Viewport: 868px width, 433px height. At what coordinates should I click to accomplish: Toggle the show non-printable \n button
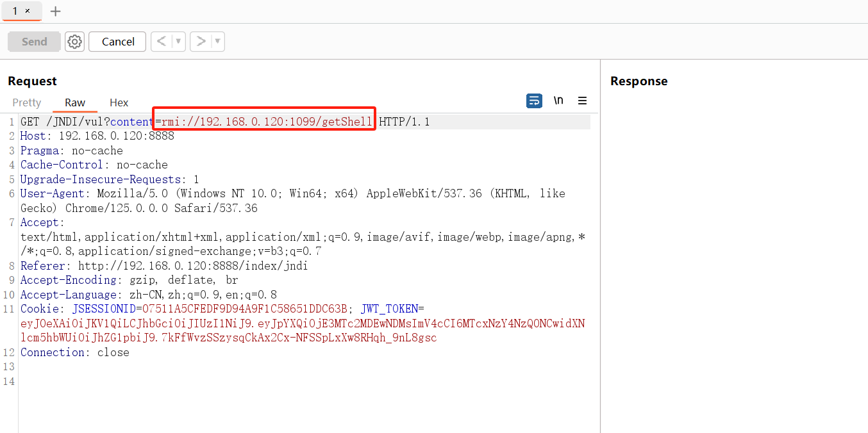558,101
